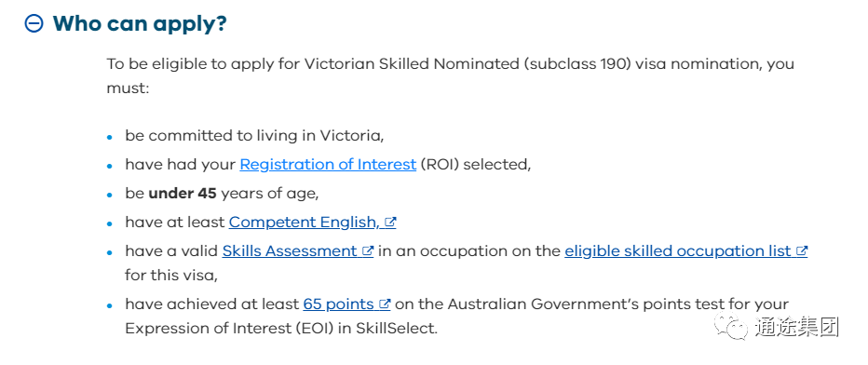Click "be committed to living in Victoria" item
868x365 pixels.
click(254, 136)
